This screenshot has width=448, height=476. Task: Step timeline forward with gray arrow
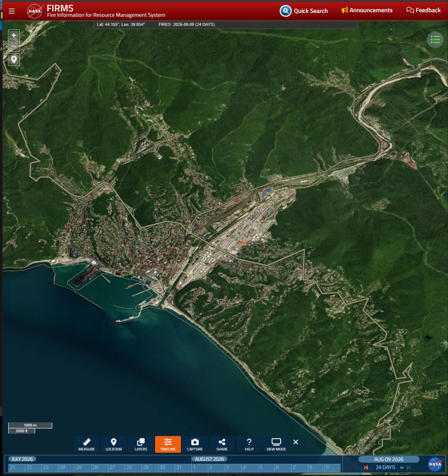coord(408,468)
